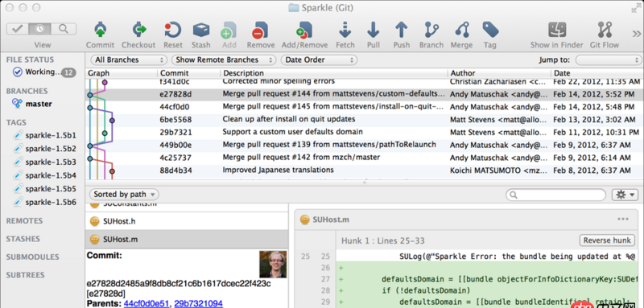Switch to log history clock view
Image resolution: width=644 pixels, height=308 pixels.
click(39, 29)
